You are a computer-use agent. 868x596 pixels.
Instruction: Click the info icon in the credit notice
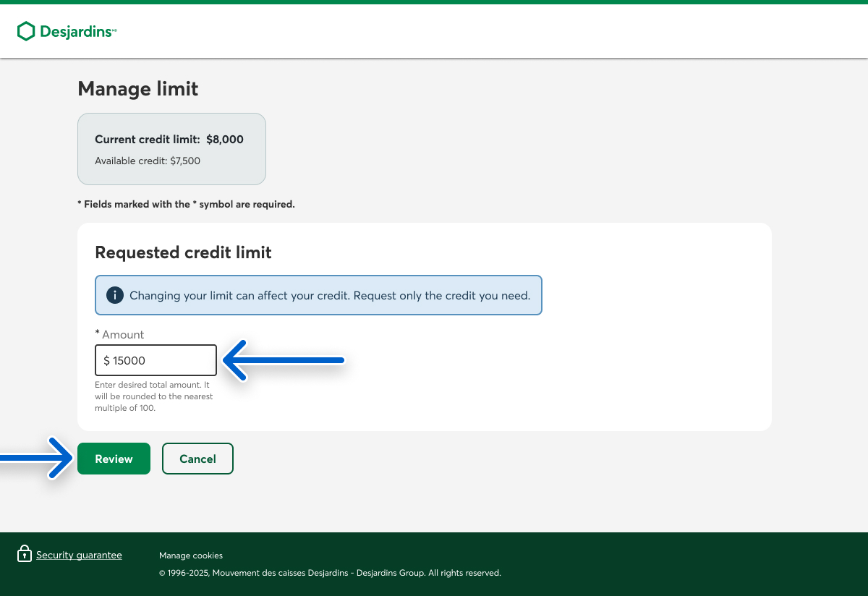pos(114,295)
